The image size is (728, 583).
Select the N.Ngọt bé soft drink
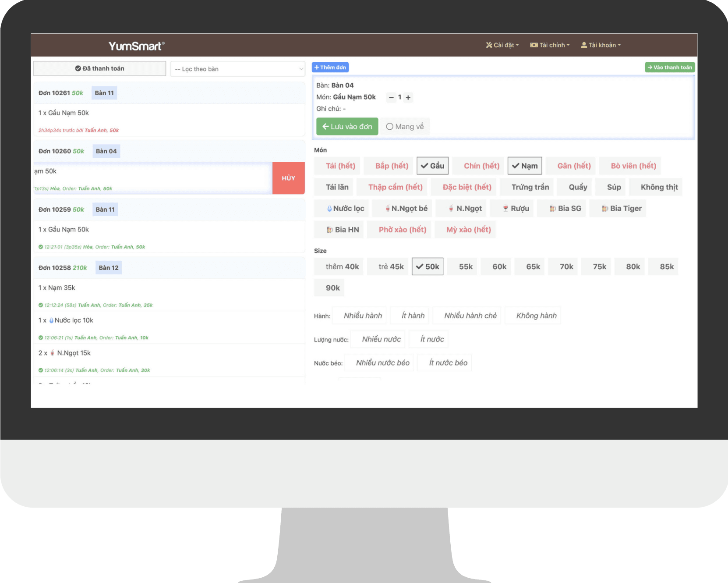[x=406, y=209]
